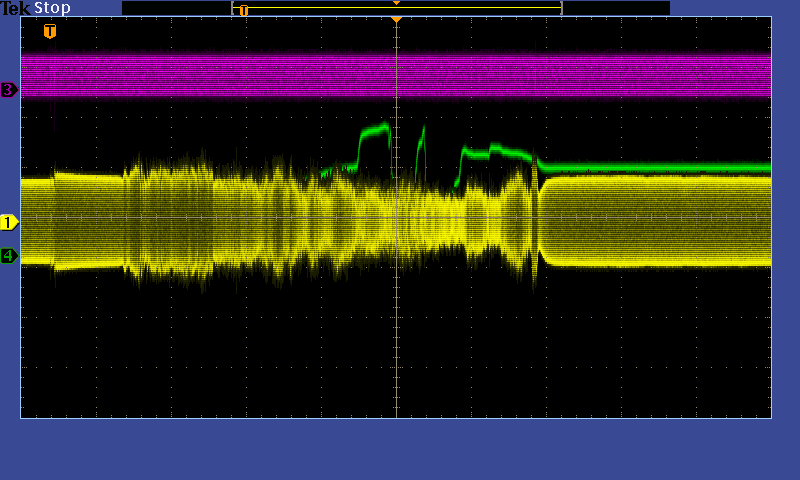Click the Tek logo in the corner
800x480 pixels.
[x=16, y=8]
